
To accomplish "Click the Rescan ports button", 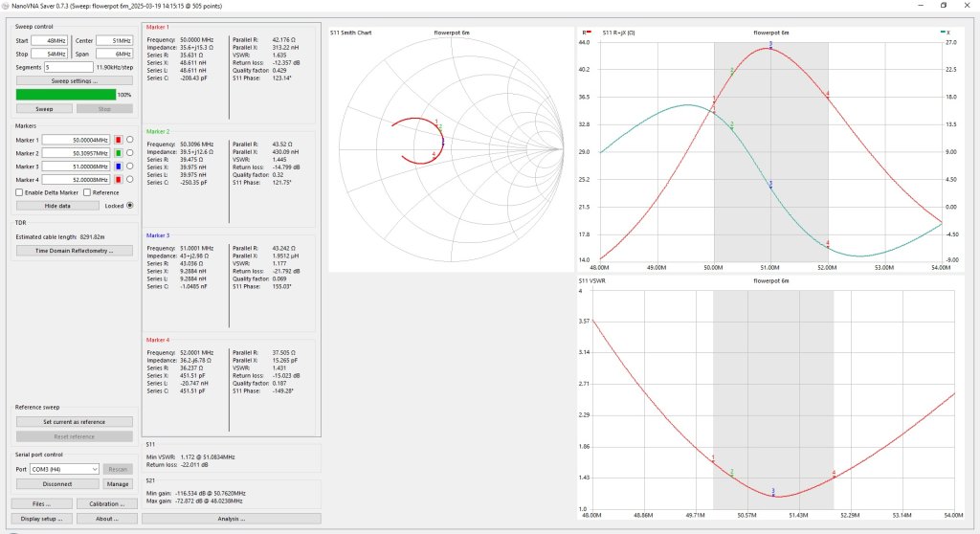I will [118, 469].
